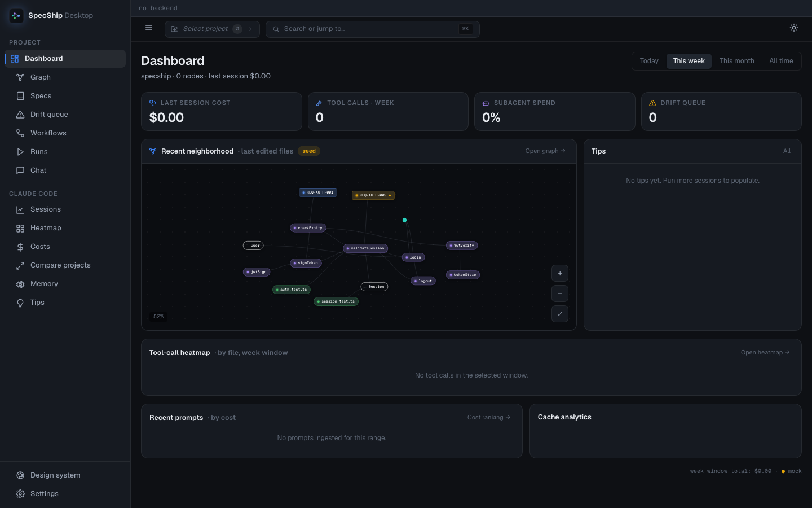Switch theme using sun icon

pyautogui.click(x=794, y=28)
